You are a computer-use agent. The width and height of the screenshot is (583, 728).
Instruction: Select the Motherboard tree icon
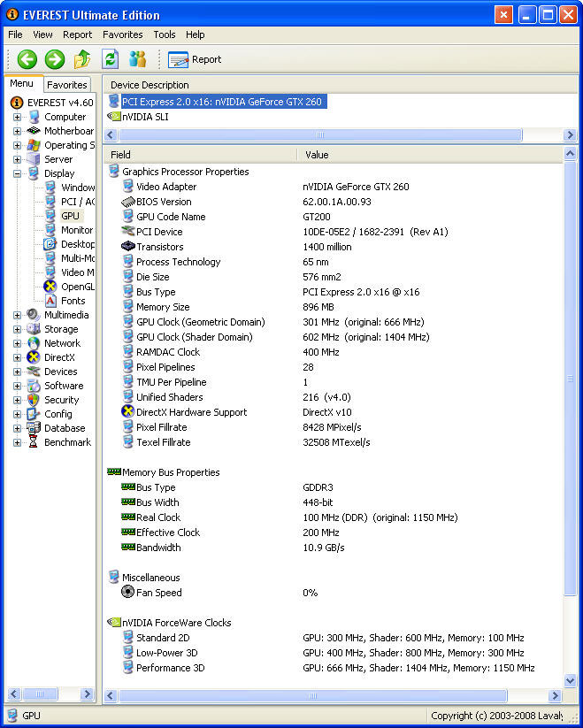pyautogui.click(x=34, y=131)
